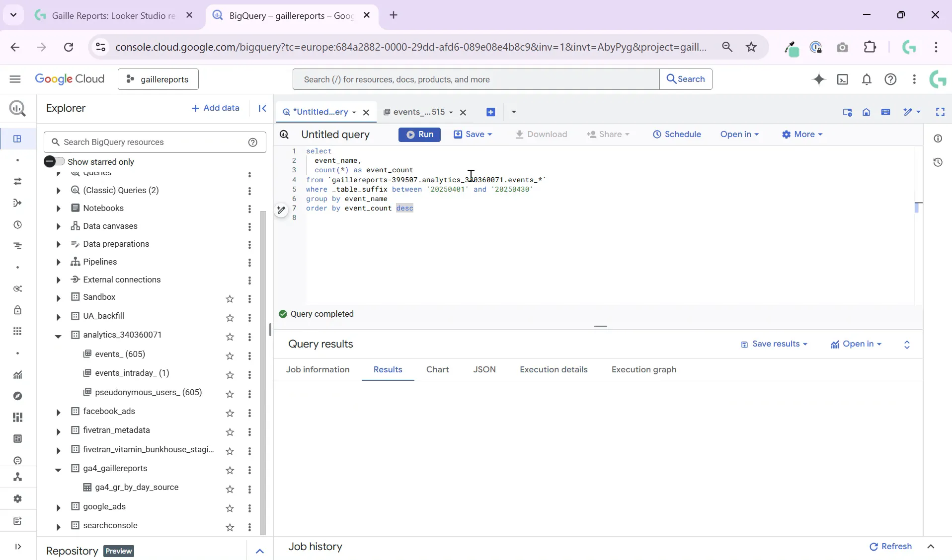
Task: Click the Google Cloud search box
Action: point(476,79)
